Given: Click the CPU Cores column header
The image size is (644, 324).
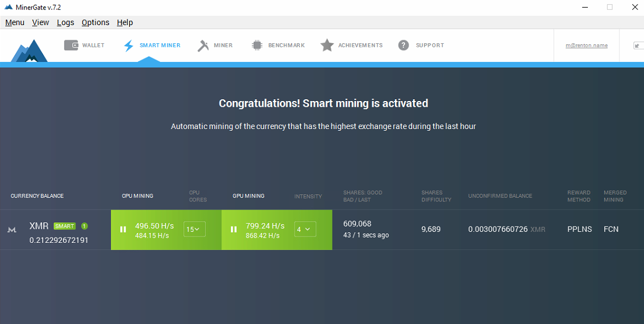Looking at the screenshot, I should click(x=198, y=196).
